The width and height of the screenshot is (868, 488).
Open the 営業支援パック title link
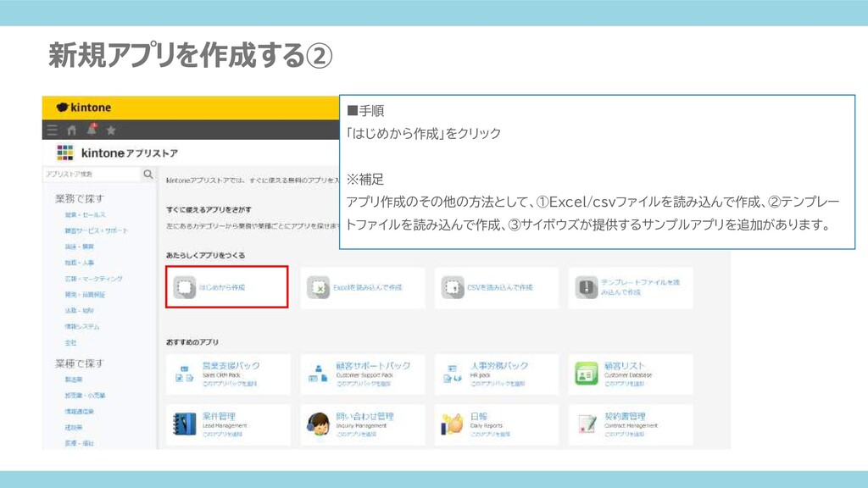[x=231, y=366]
